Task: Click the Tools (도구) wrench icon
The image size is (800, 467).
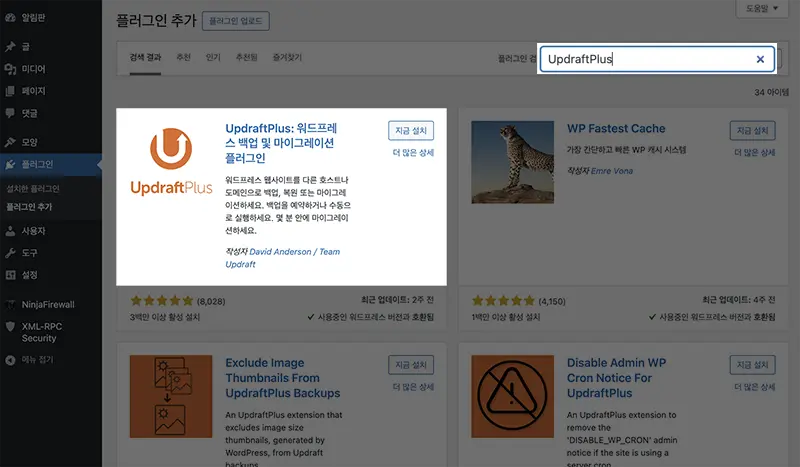Action: pos(10,253)
